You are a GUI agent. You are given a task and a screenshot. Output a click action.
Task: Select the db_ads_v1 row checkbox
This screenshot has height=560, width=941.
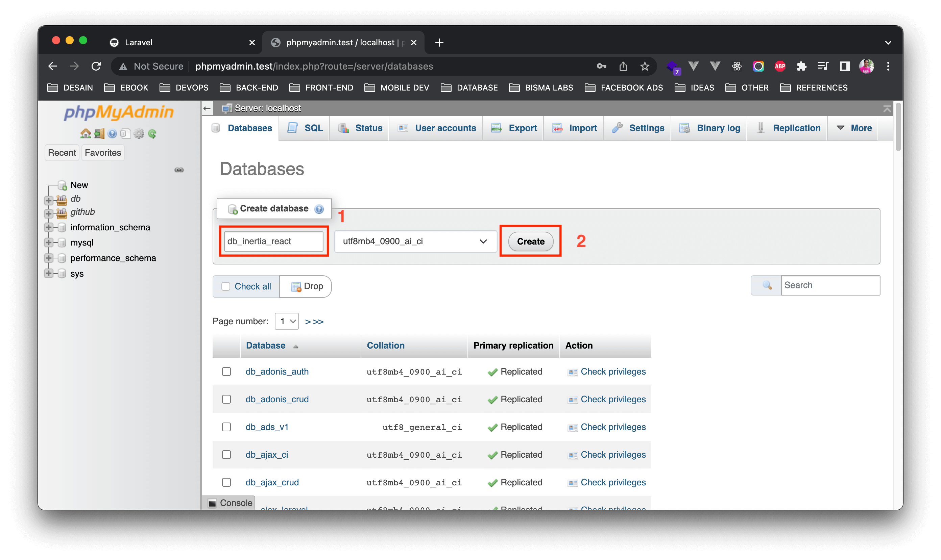coord(226,427)
